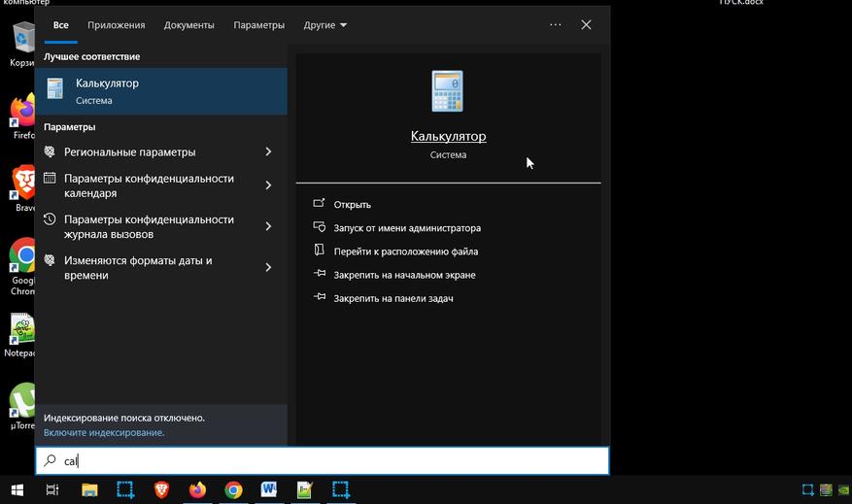Click the call history privacy clock icon

click(50, 218)
